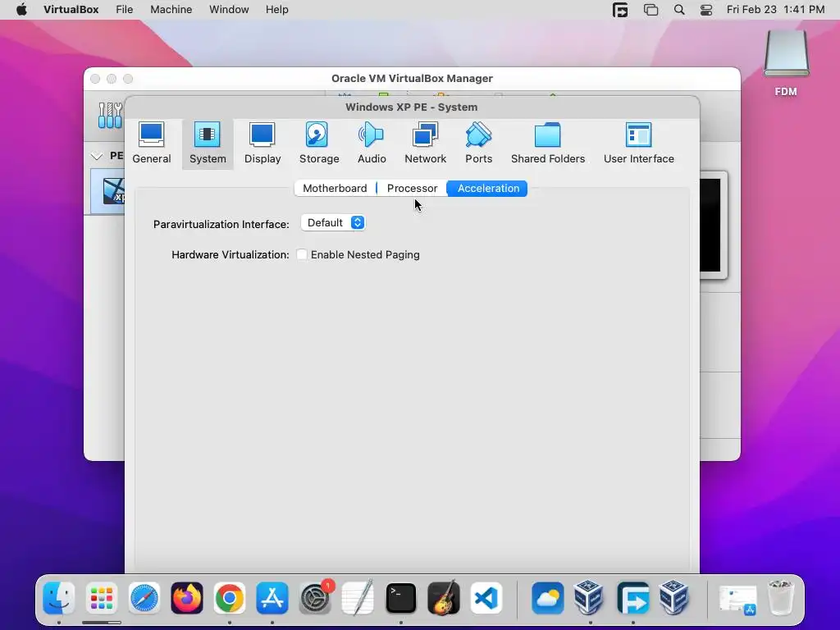
Task: Open the File menu
Action: click(125, 10)
